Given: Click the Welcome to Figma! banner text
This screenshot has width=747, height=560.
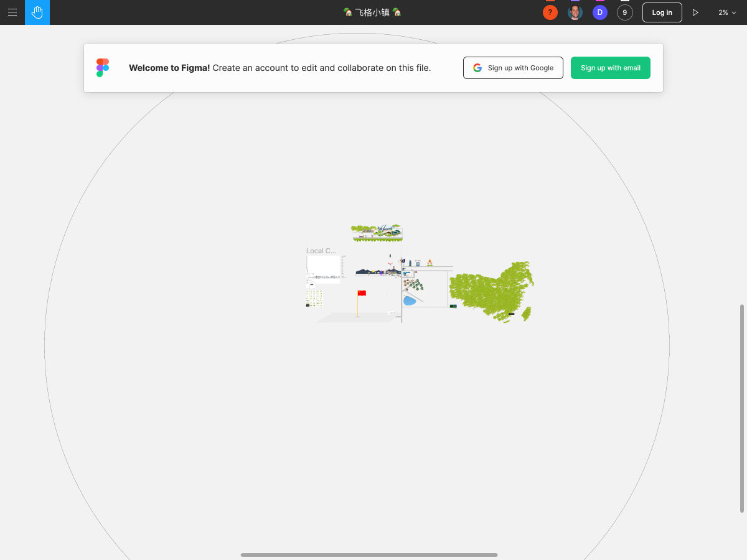Looking at the screenshot, I should pos(280,68).
